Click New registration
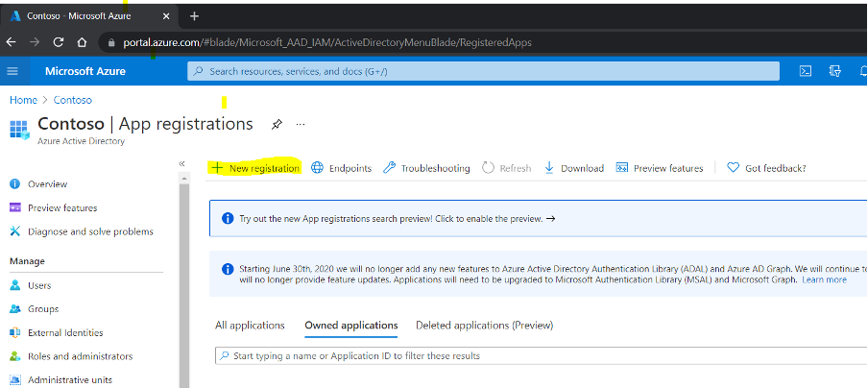 click(255, 168)
